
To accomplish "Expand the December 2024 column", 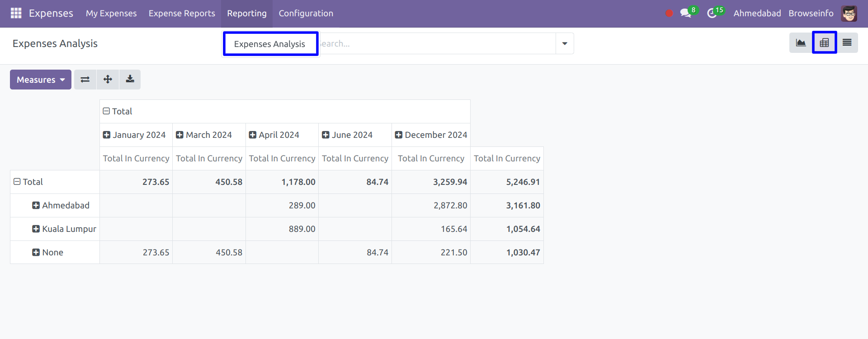I will pos(399,135).
